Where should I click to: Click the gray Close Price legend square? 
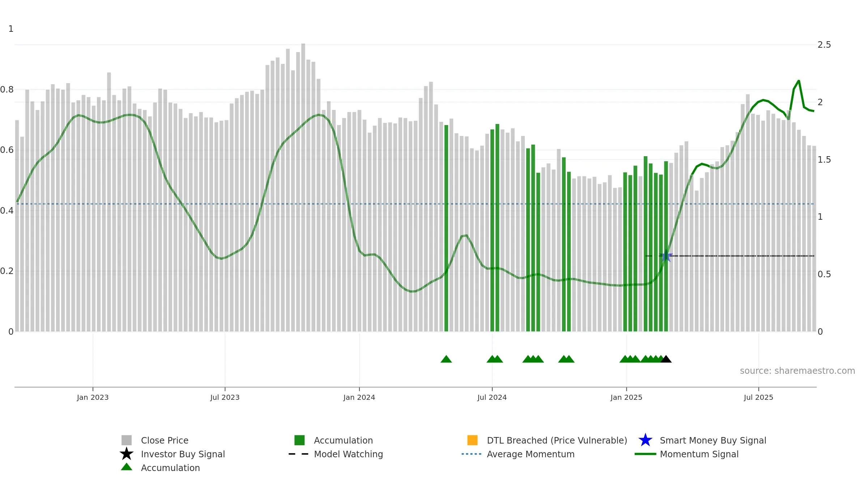[127, 440]
